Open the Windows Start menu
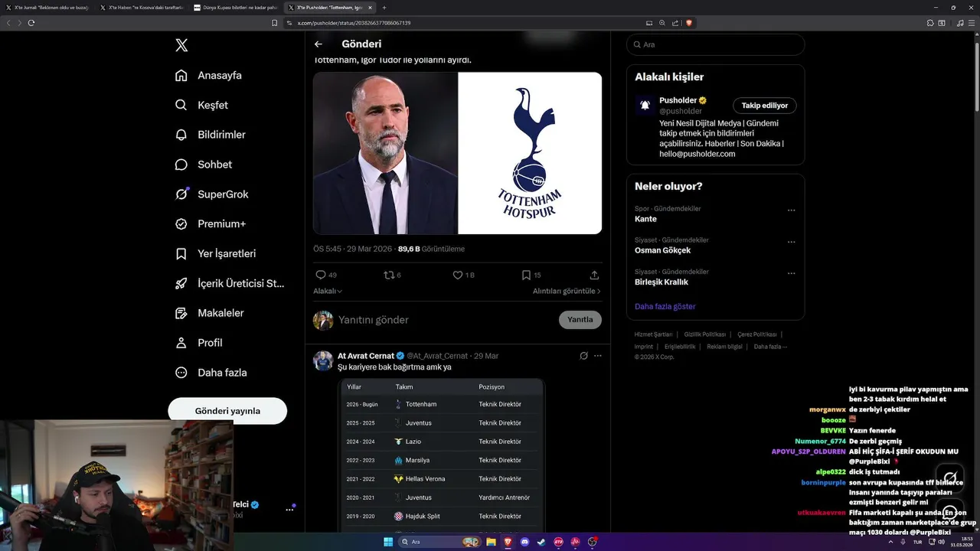 pyautogui.click(x=388, y=542)
